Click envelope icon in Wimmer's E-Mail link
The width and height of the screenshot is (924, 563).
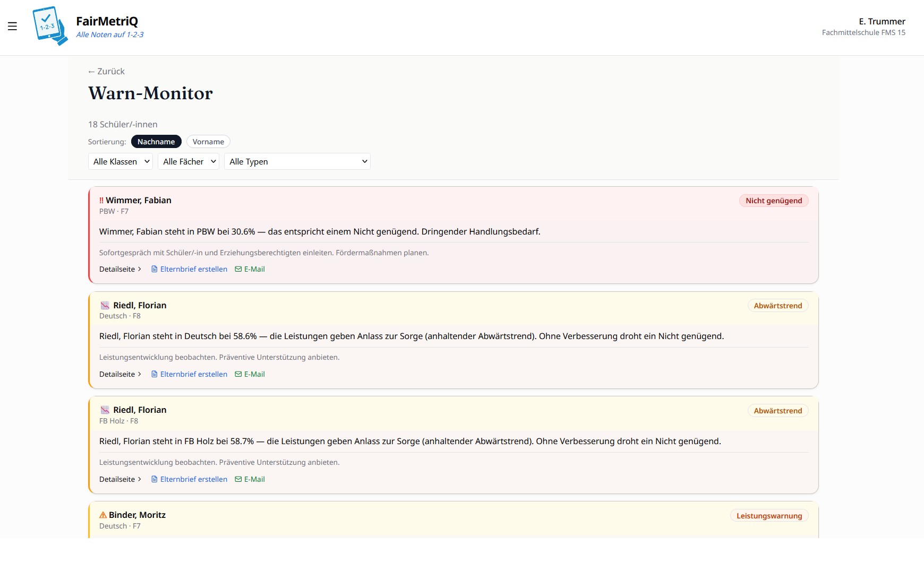coord(238,269)
